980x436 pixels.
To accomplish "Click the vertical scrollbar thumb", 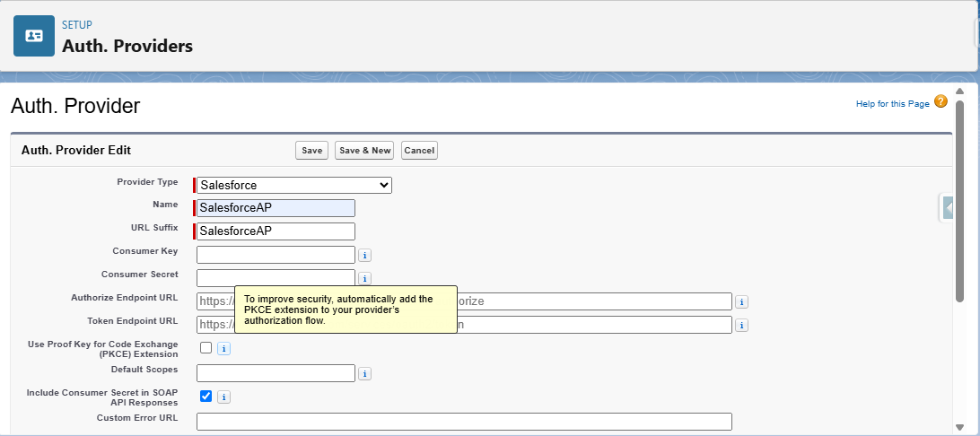I will [x=960, y=201].
